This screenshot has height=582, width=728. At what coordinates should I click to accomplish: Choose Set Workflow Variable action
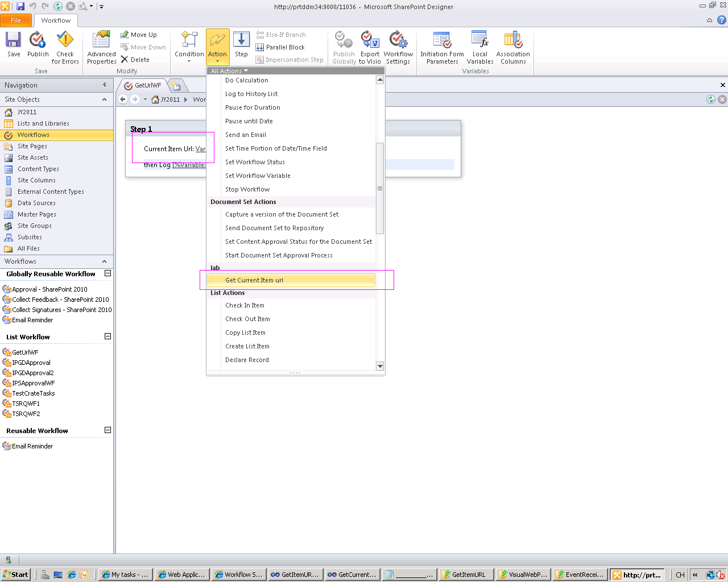tap(291, 176)
